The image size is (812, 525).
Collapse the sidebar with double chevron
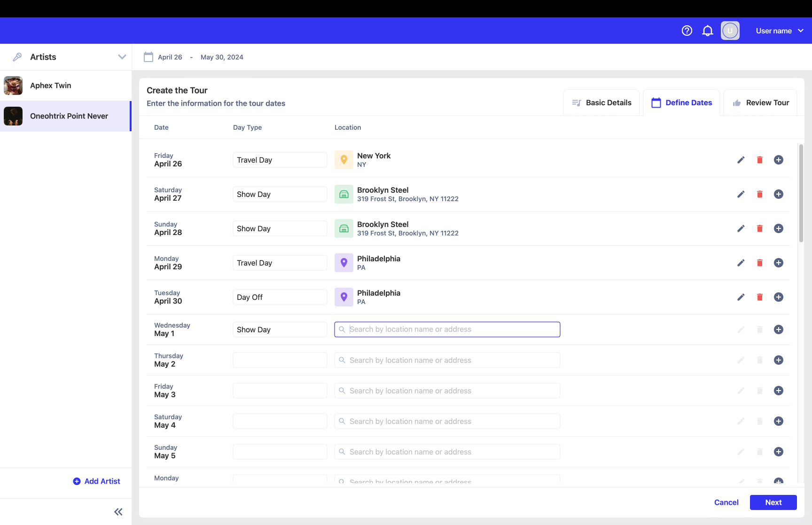click(118, 512)
